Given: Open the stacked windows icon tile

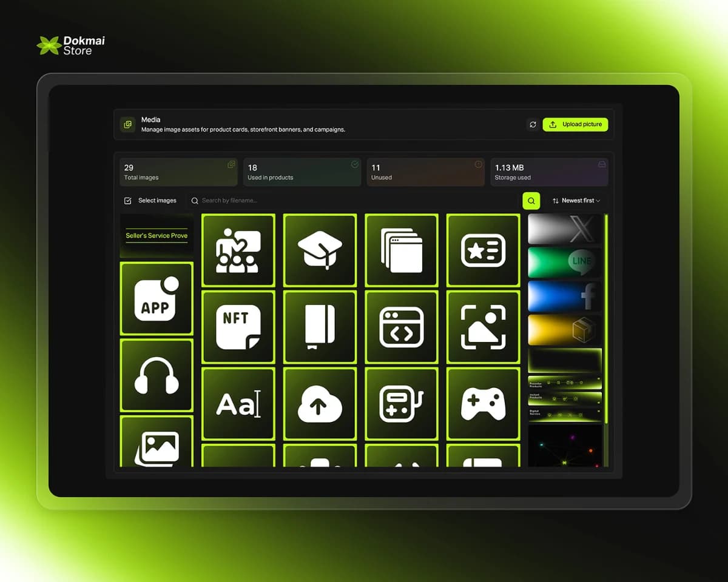Looking at the screenshot, I should (x=401, y=249).
